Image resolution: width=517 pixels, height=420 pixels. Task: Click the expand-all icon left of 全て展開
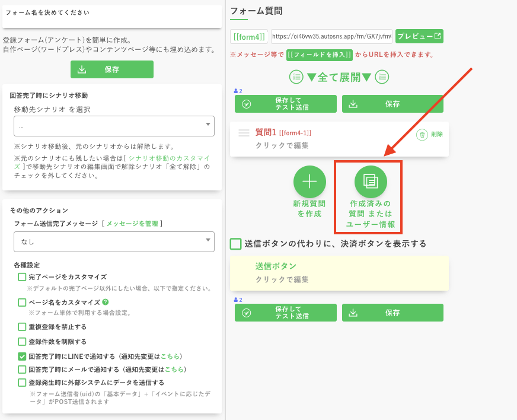click(296, 77)
